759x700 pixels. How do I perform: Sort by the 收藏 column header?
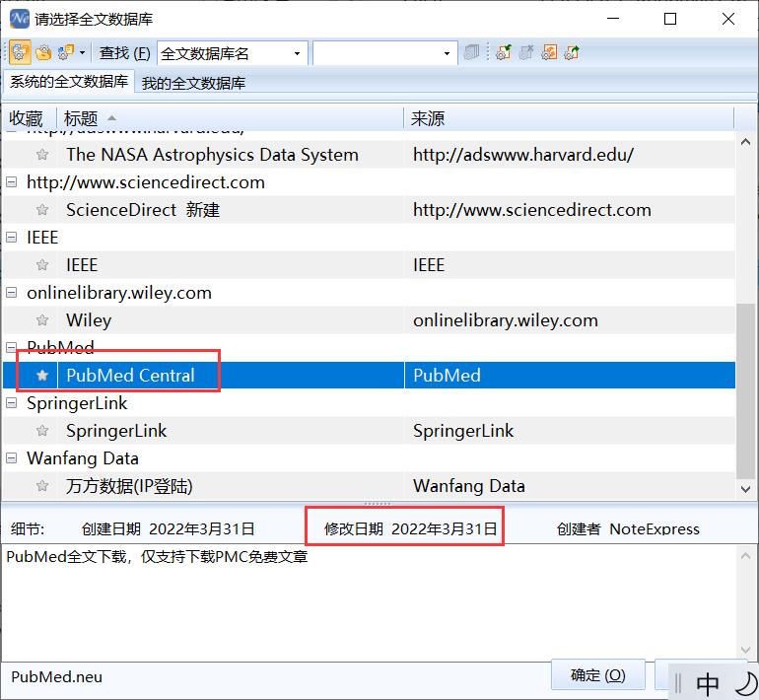point(27,118)
